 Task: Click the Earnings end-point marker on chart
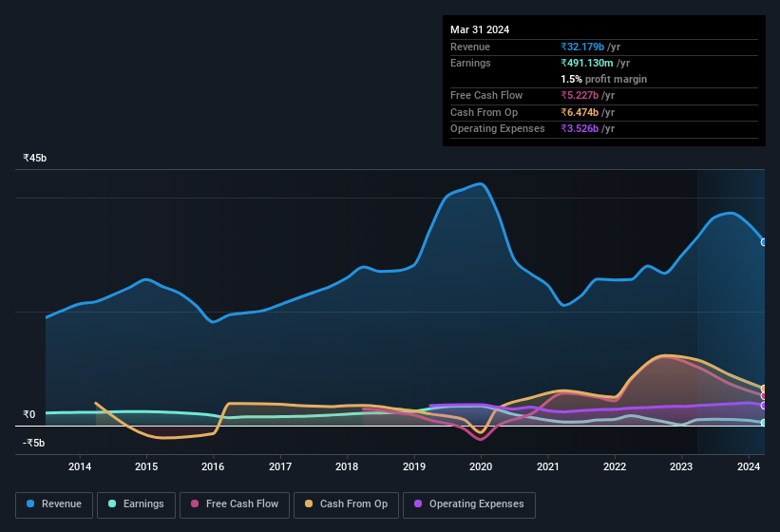764,423
